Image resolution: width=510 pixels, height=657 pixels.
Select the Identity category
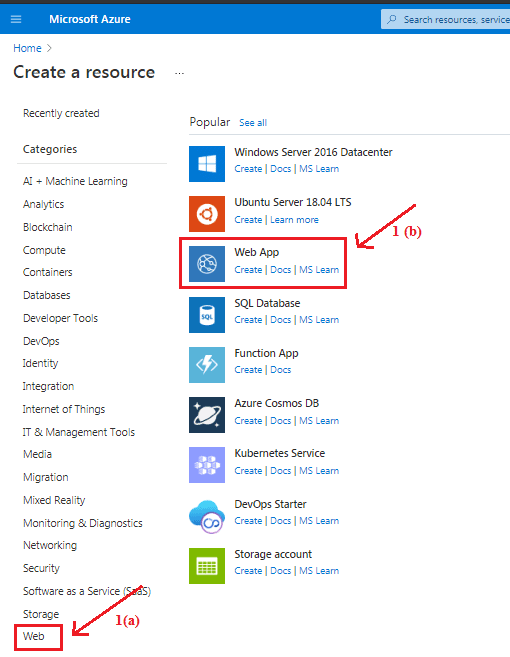40,363
